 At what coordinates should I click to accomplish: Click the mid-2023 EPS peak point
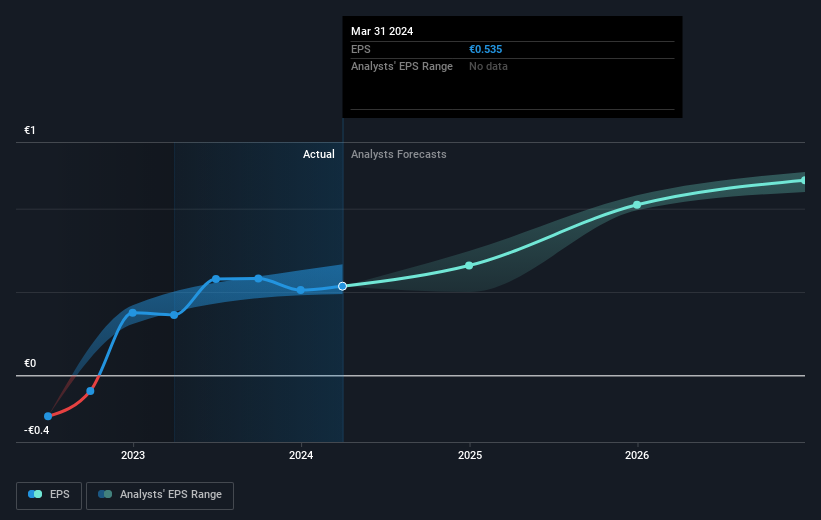(216, 279)
